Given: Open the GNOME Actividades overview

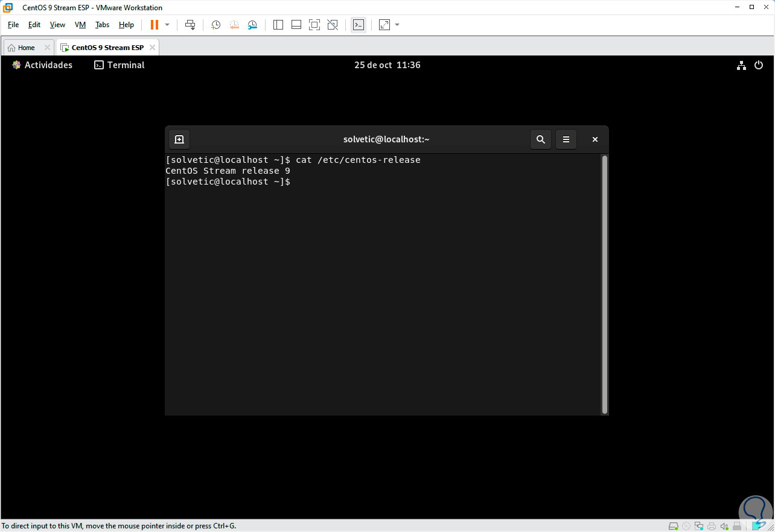Looking at the screenshot, I should click(42, 65).
